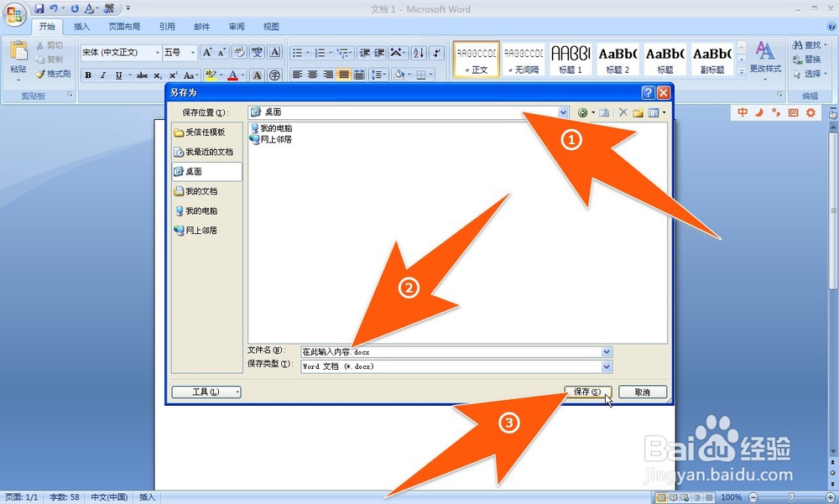Open the 保存类型 file type dropdown arrow
The height and width of the screenshot is (504, 839).
pyautogui.click(x=607, y=366)
